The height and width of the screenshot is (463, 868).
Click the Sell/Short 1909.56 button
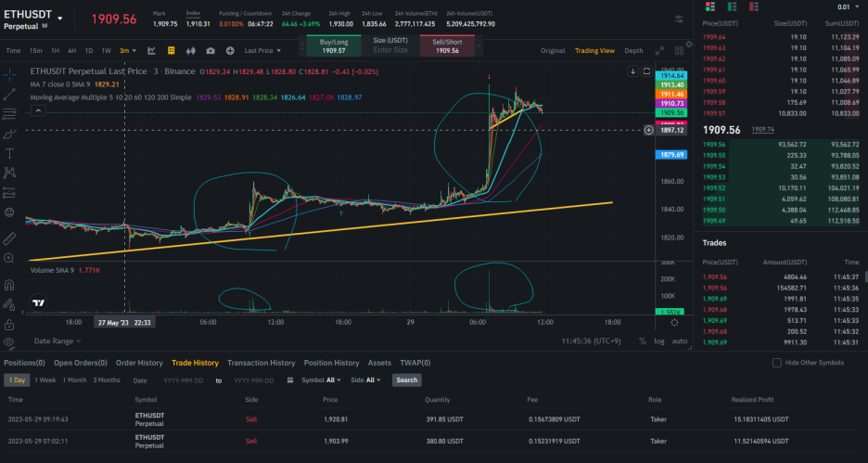click(447, 46)
